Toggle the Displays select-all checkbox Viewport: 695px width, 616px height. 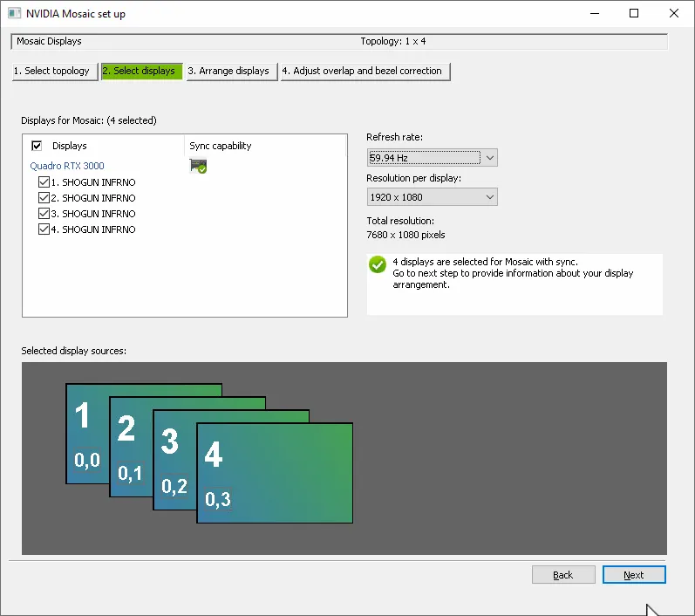click(x=37, y=146)
